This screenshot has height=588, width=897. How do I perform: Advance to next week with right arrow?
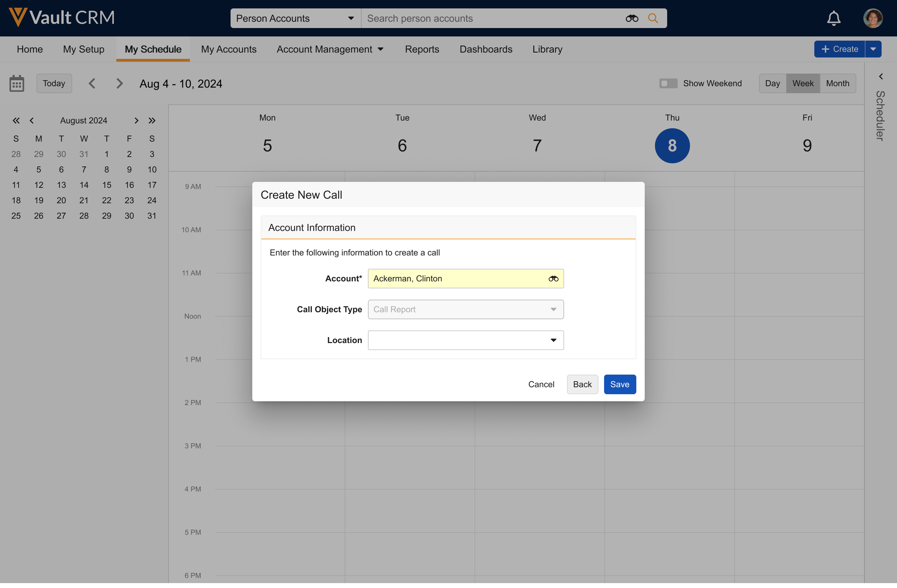tap(119, 83)
